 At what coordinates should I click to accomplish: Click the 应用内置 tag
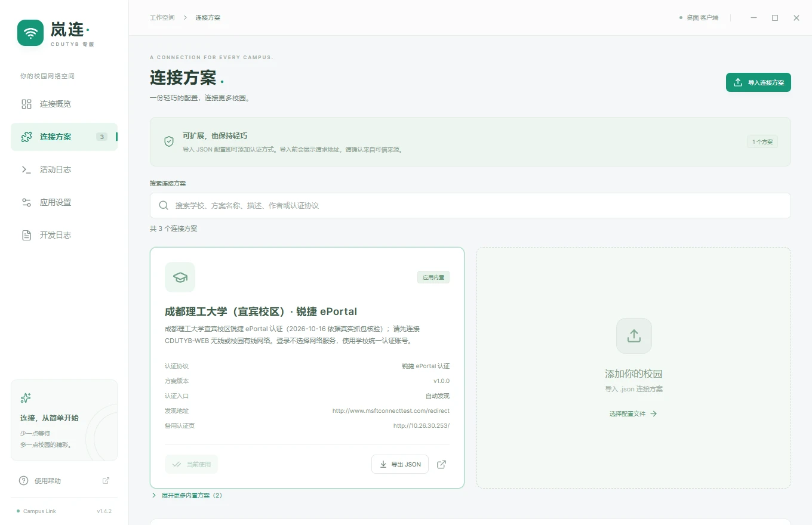(x=433, y=277)
